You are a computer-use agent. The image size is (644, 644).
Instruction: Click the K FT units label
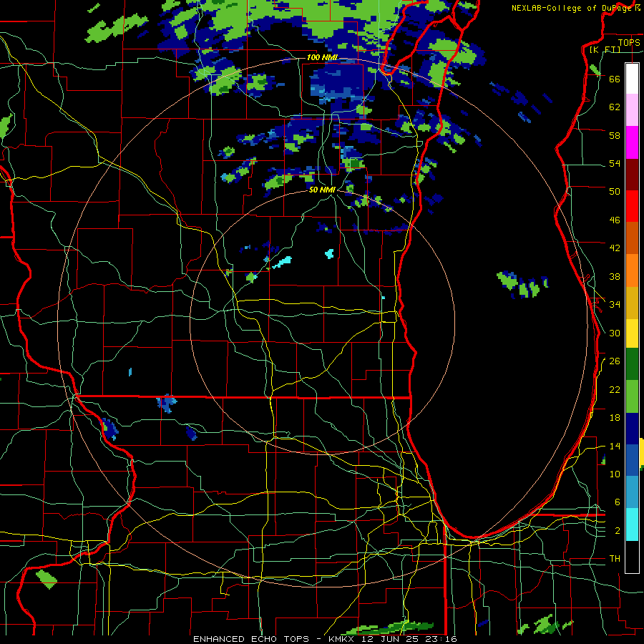point(605,49)
